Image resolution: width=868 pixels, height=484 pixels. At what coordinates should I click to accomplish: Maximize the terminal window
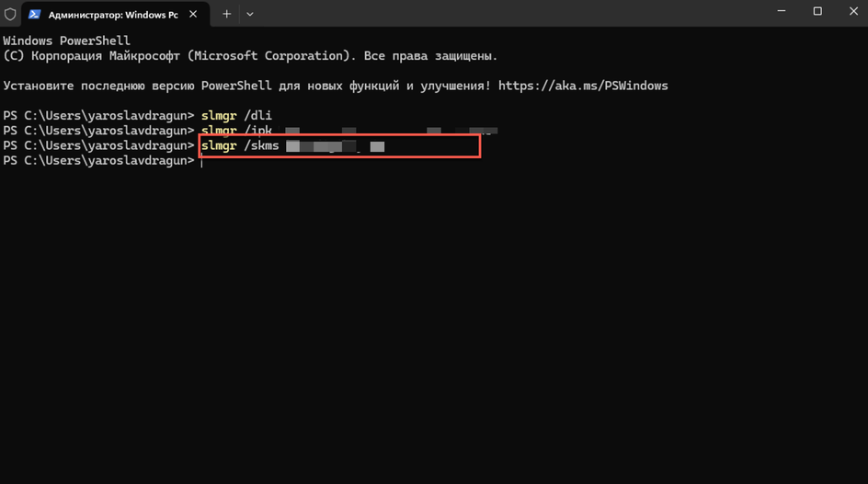tap(817, 11)
